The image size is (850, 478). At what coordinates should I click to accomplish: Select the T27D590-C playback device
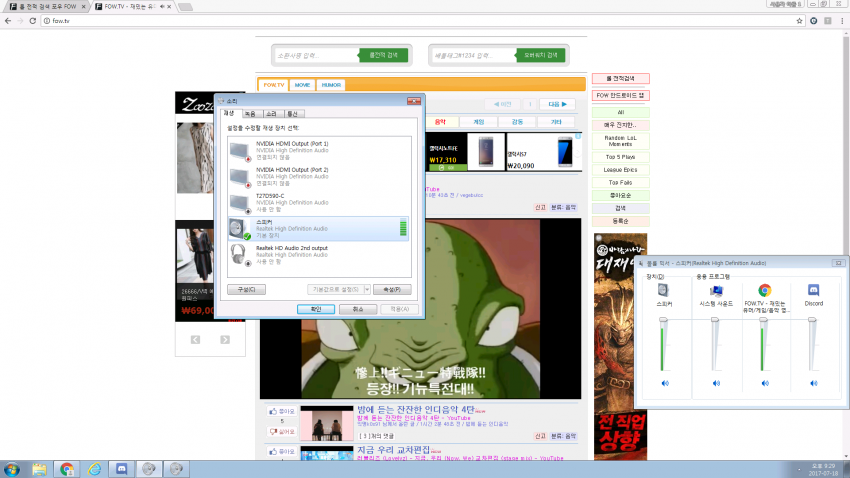pos(318,202)
